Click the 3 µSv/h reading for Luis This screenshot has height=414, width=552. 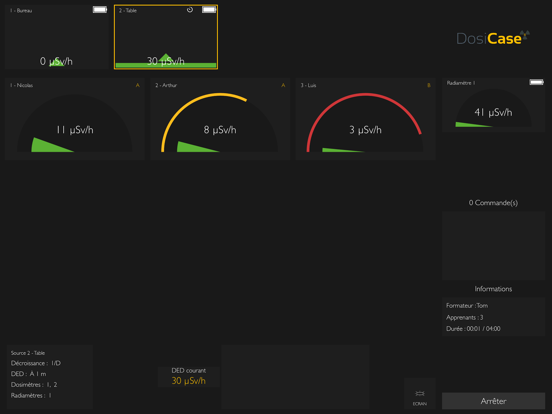point(365,130)
